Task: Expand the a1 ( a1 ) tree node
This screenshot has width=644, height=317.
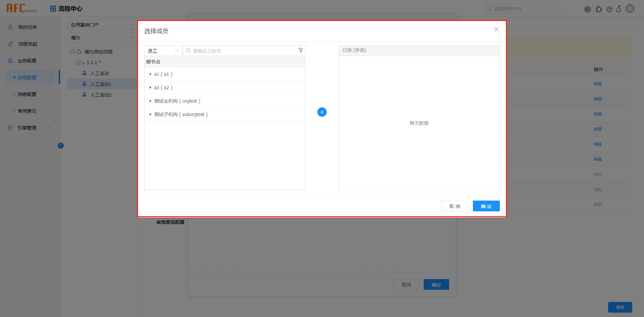Action: (150, 74)
